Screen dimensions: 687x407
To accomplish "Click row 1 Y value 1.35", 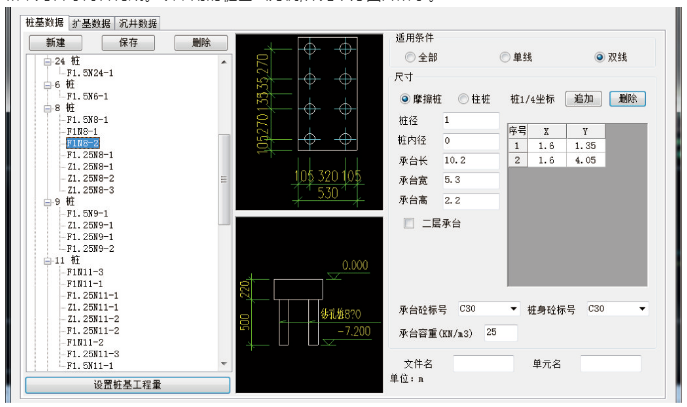I will click(x=585, y=146).
